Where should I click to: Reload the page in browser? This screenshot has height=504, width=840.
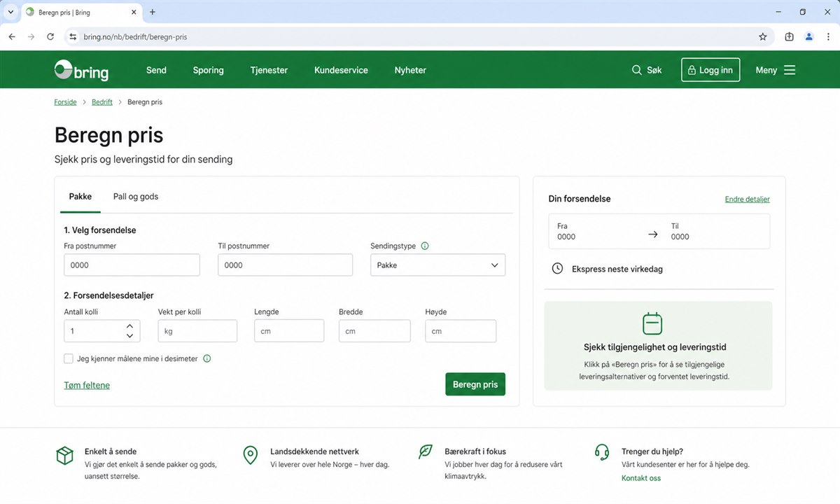pos(50,36)
